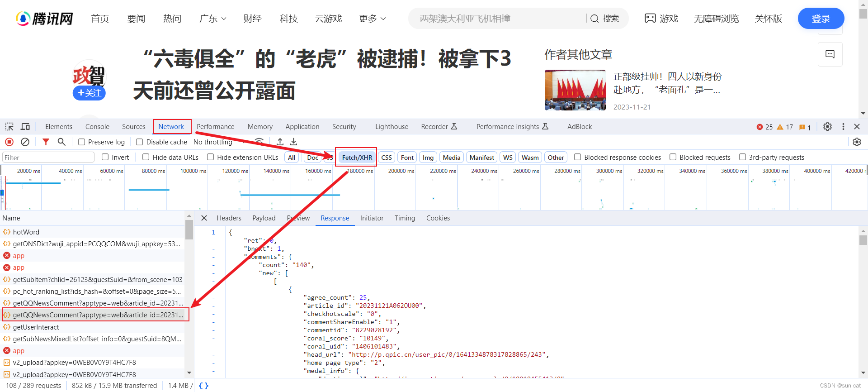Viewport: 868px width, 392px height.
Task: Check Blocked response cookies
Action: [577, 157]
